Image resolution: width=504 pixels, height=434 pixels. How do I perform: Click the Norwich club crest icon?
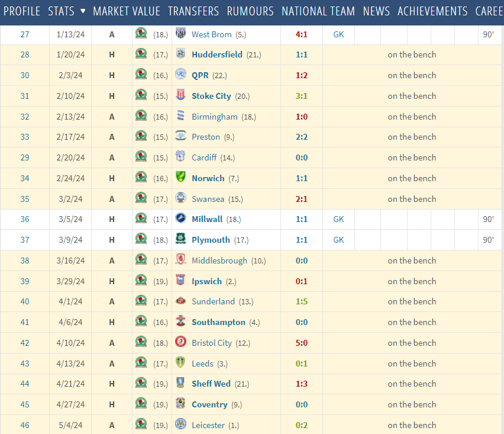pyautogui.click(x=180, y=177)
